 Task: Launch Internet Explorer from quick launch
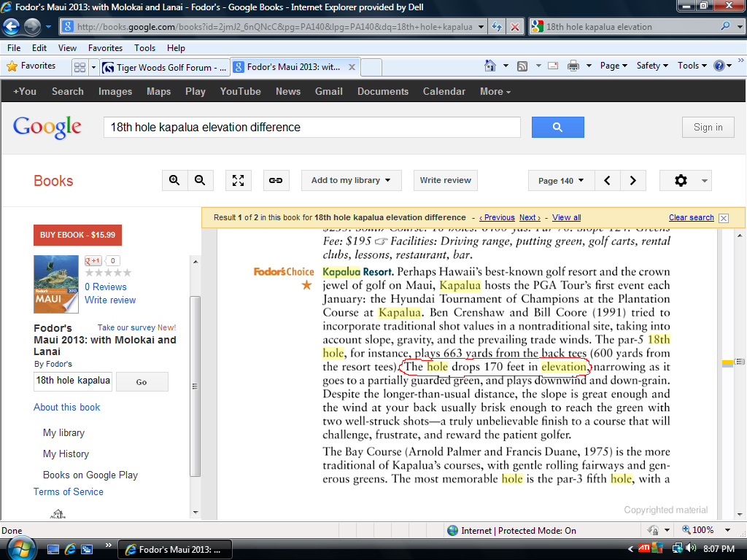click(x=70, y=550)
